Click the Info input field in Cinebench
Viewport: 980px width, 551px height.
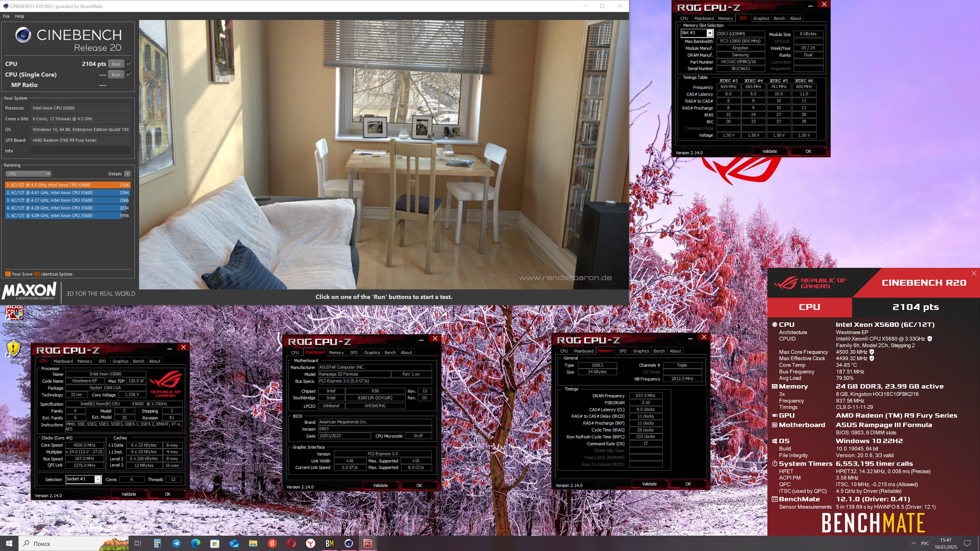pos(81,151)
